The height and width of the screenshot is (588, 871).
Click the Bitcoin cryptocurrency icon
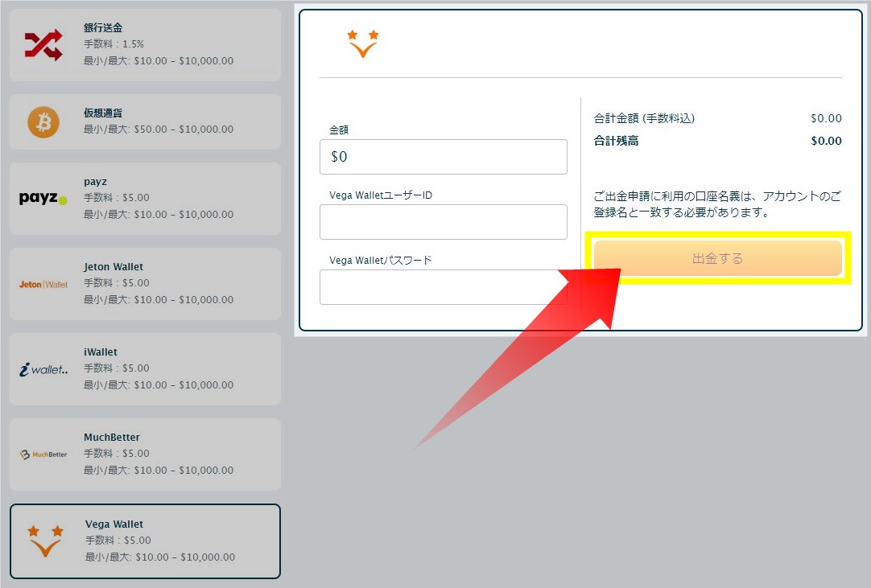point(43,122)
